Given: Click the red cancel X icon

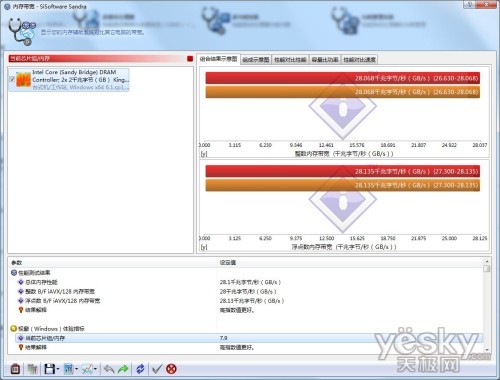Looking at the screenshot, I should pyautogui.click(x=171, y=369).
